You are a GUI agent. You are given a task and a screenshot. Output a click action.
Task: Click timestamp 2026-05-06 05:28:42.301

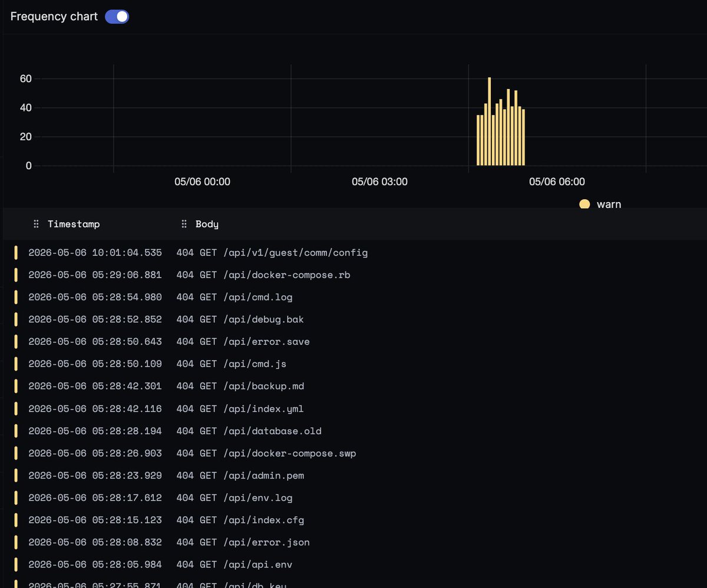(x=95, y=387)
